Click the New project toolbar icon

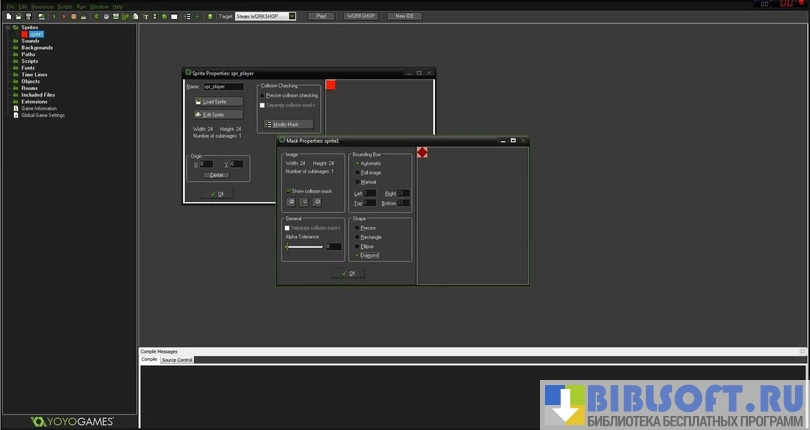tap(9, 17)
